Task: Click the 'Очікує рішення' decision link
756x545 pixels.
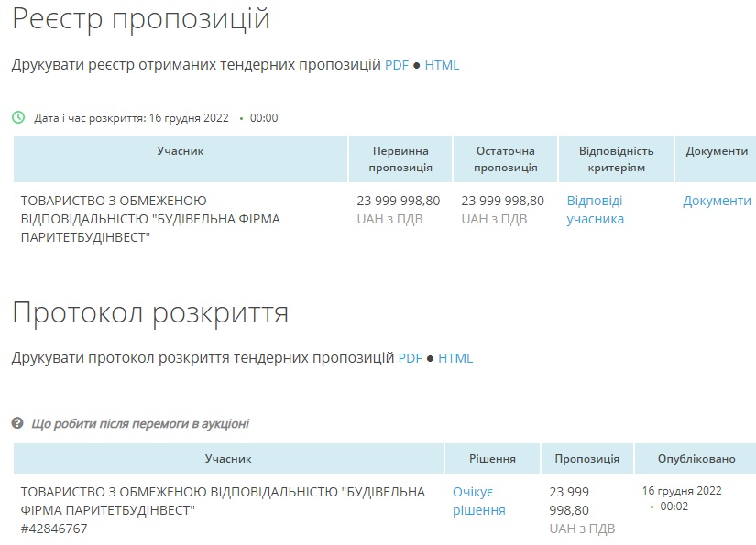Action: (x=478, y=501)
